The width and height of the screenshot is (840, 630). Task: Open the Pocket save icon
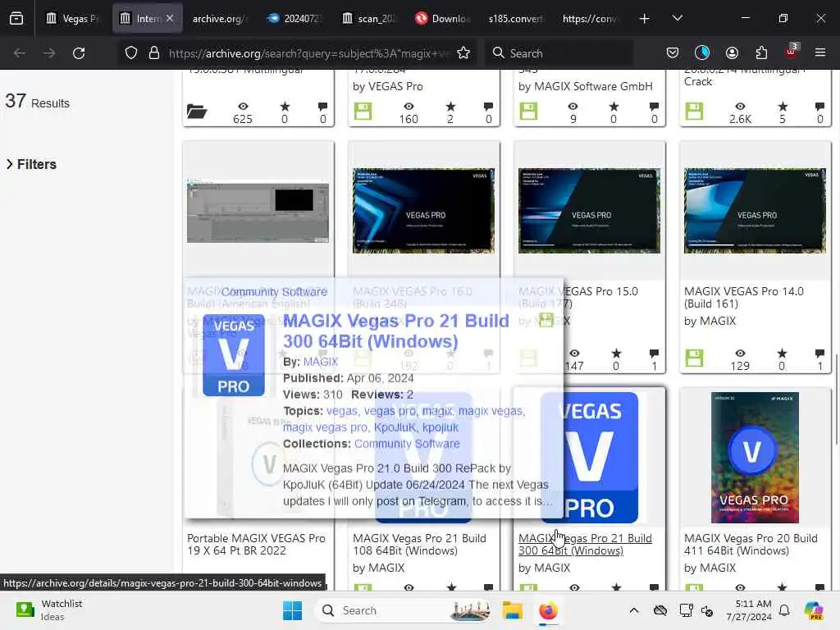[x=673, y=52]
